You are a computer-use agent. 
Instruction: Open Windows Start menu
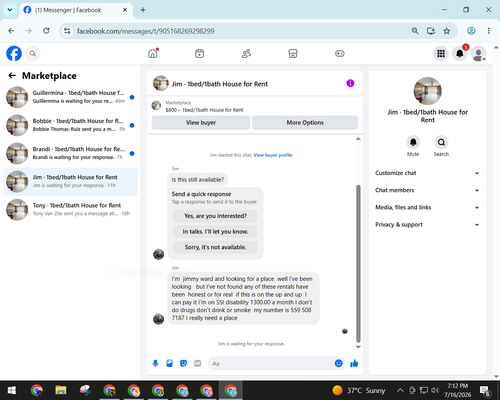click(x=12, y=390)
